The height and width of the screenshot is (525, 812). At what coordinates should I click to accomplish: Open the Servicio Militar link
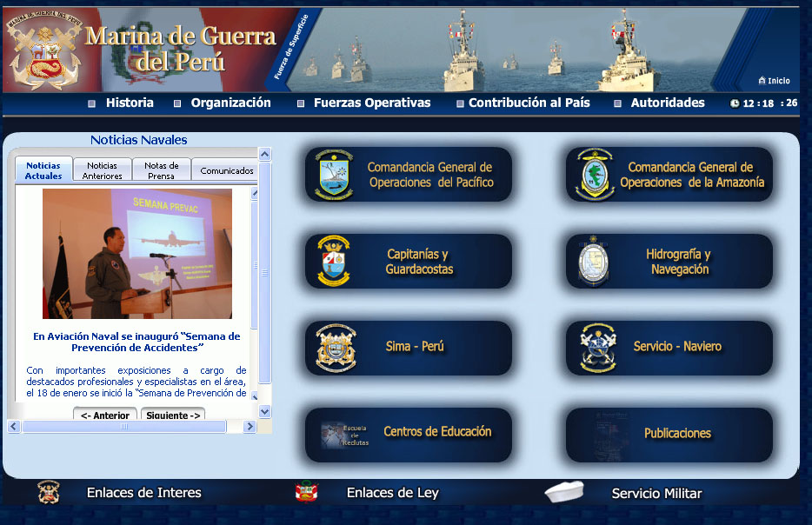click(656, 493)
